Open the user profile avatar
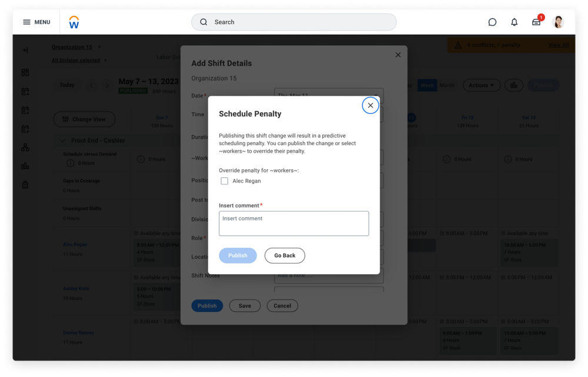The image size is (588, 377). coord(558,22)
